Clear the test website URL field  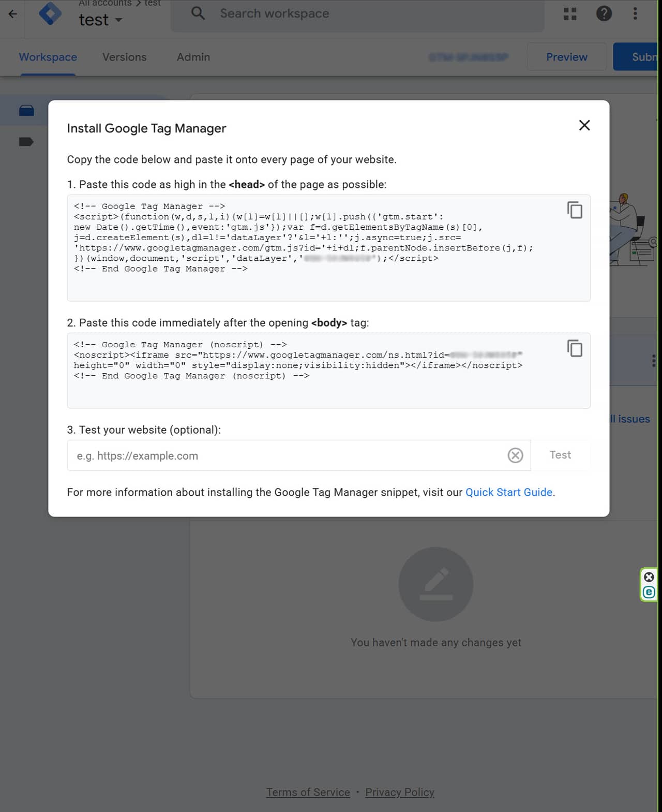(515, 455)
